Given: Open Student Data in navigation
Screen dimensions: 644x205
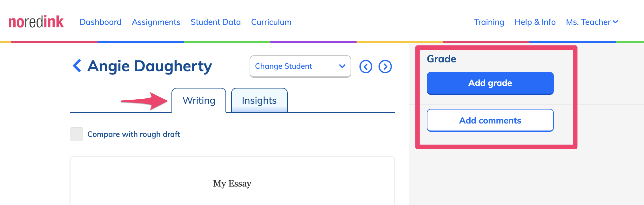Looking at the screenshot, I should click(x=216, y=22).
